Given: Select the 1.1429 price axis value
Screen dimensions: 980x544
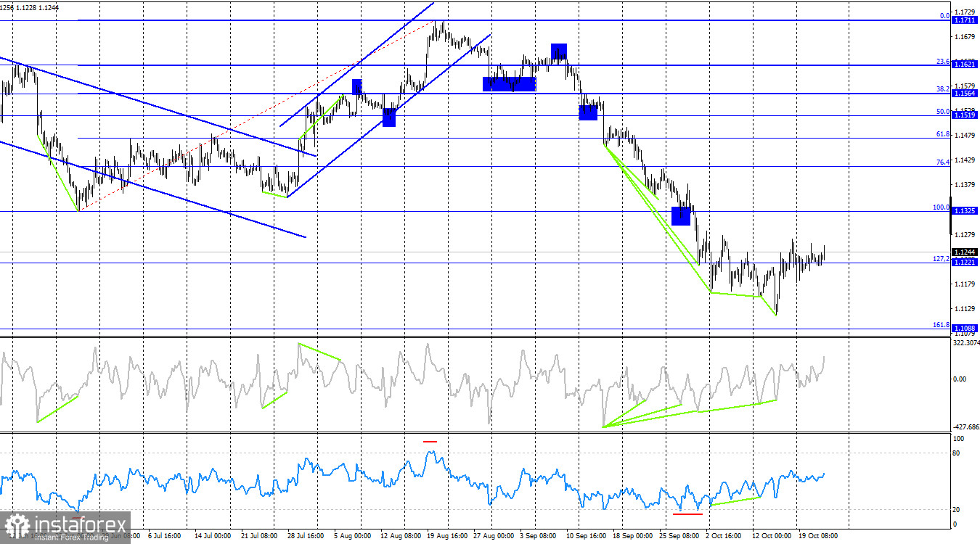Looking at the screenshot, I should [x=965, y=160].
